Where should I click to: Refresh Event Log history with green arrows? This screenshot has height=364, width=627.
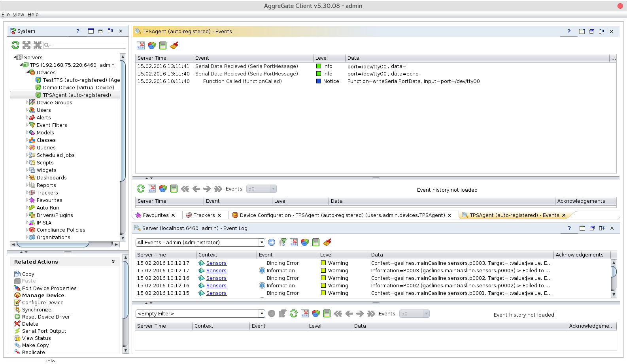click(x=294, y=313)
